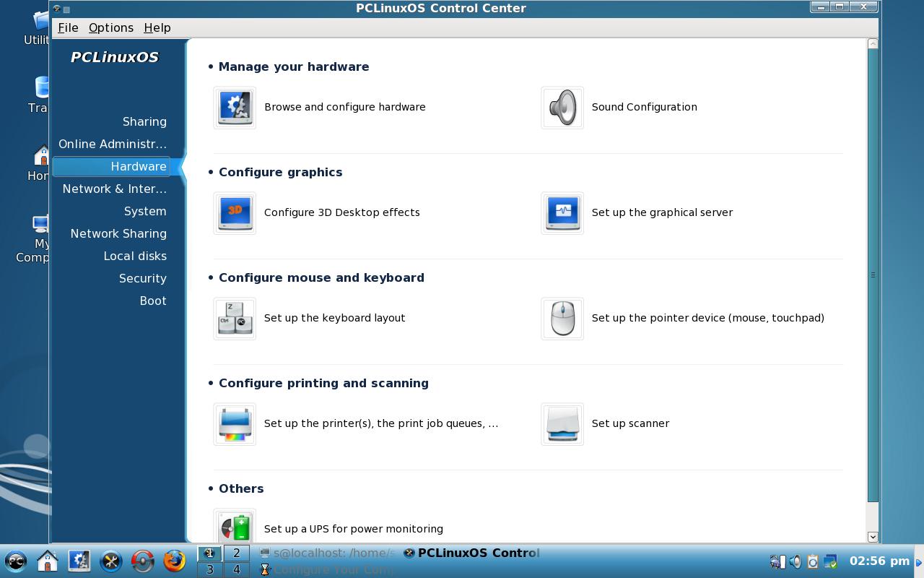Switch to virtual desktop 1 in the pager

click(x=209, y=553)
